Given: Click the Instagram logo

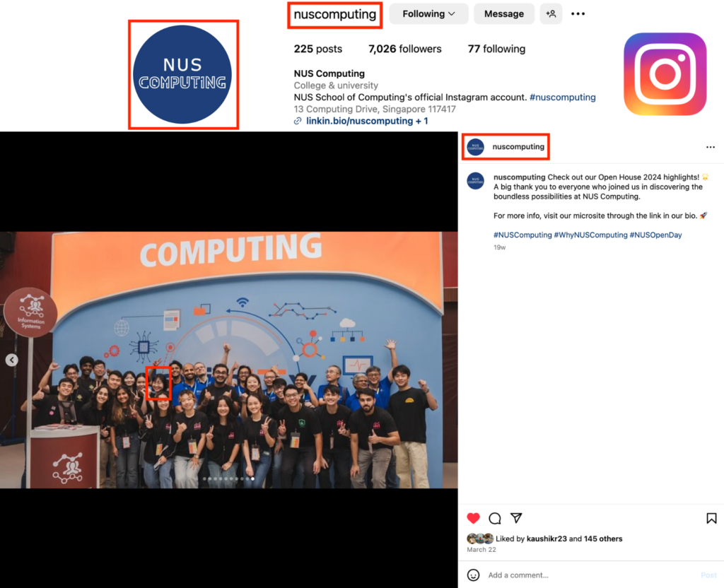Looking at the screenshot, I should coord(665,74).
